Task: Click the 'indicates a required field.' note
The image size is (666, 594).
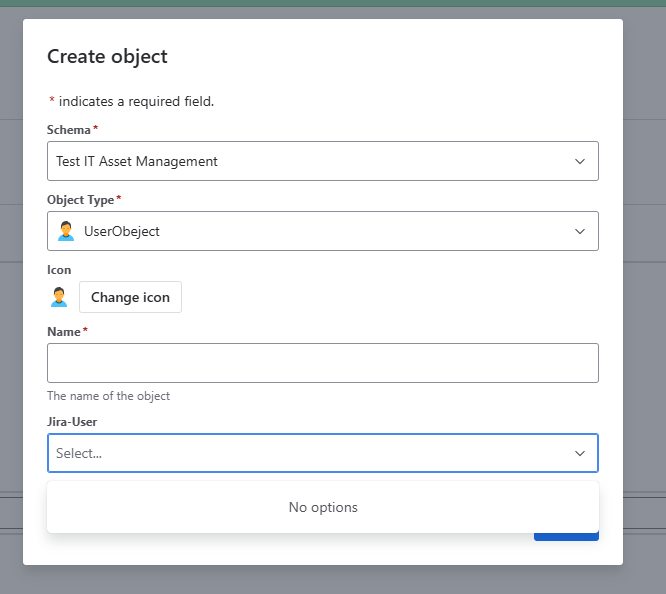Action: pos(136,101)
